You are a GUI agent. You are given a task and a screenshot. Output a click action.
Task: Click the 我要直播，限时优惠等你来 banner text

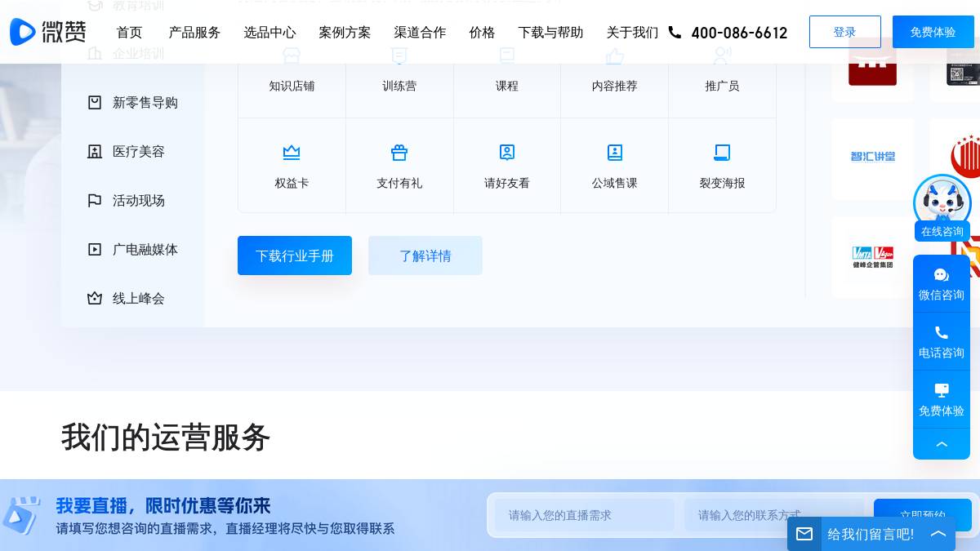click(x=163, y=505)
